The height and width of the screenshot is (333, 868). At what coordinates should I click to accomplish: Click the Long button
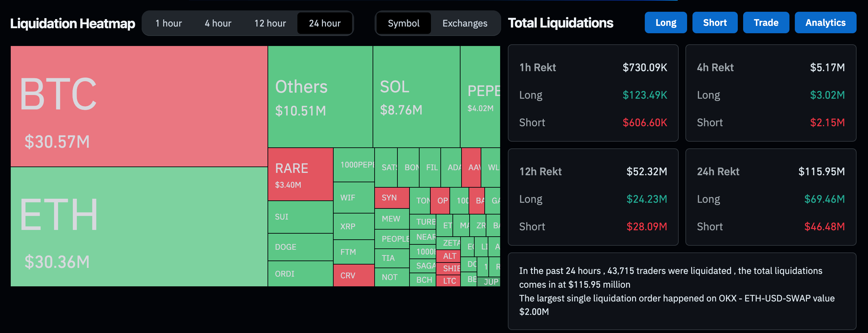pos(666,22)
